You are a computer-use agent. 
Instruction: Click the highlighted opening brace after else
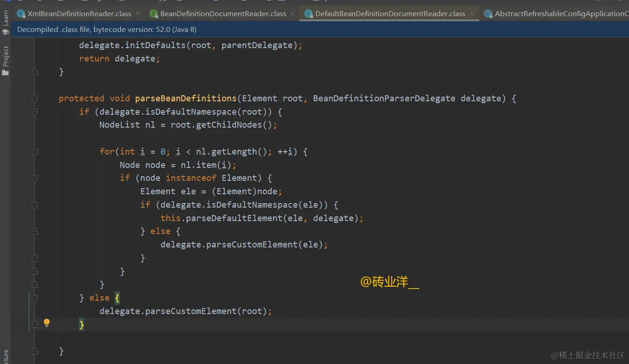pos(117,298)
